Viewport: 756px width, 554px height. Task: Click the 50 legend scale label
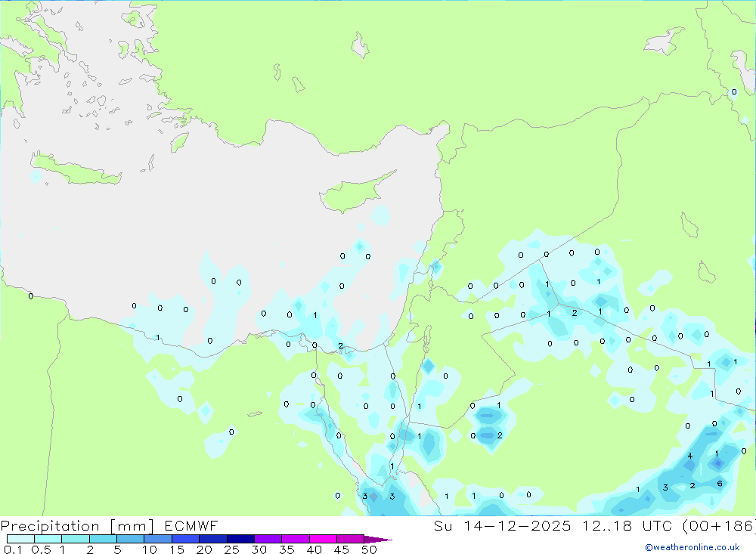point(369,549)
